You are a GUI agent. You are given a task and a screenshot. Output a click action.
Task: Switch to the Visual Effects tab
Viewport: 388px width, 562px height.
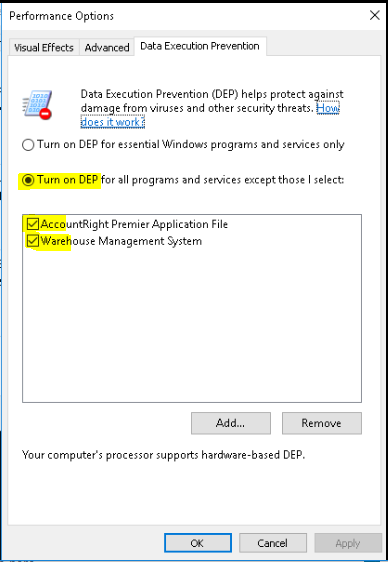pyautogui.click(x=44, y=47)
